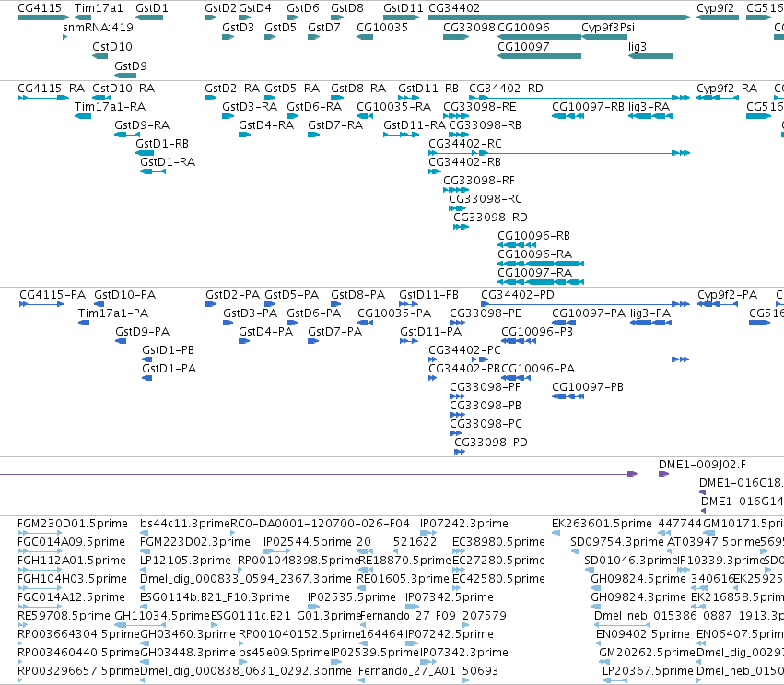This screenshot has height=685, width=784.
Task: Select the long CG34402 gene bar
Action: point(559,18)
